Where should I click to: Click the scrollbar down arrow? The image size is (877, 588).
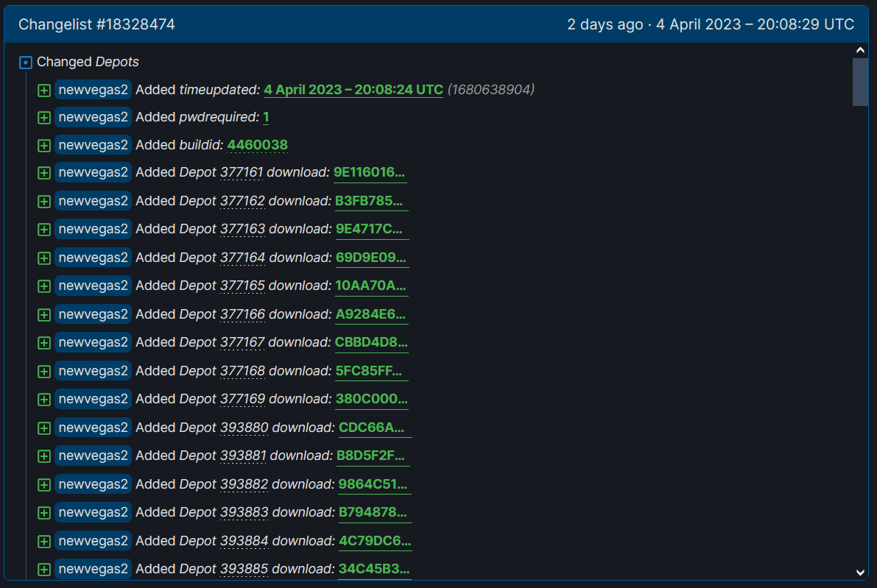860,573
